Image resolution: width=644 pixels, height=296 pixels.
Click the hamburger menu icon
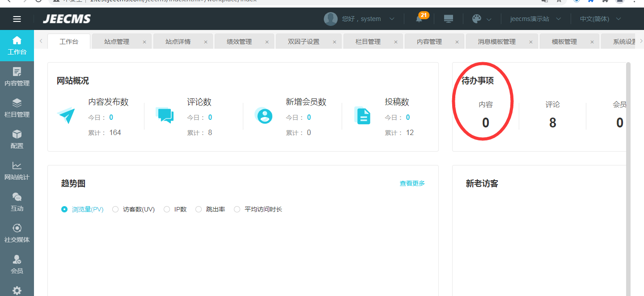click(17, 19)
